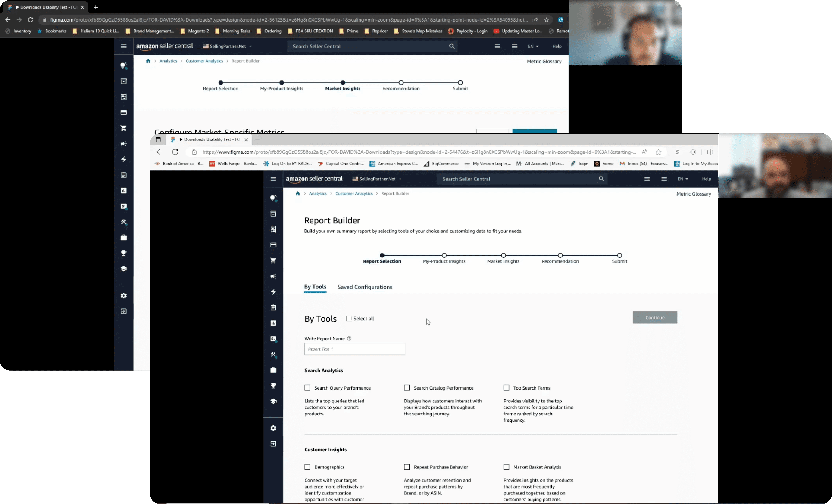The height and width of the screenshot is (504, 832).
Task: Open the EN language dropdown in front window
Action: click(683, 179)
